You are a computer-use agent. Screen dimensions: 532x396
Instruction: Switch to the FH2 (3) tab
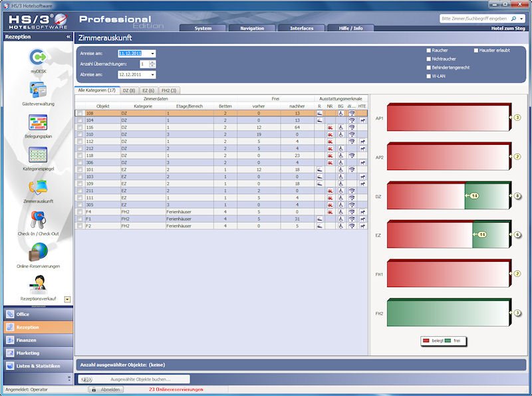(x=169, y=90)
